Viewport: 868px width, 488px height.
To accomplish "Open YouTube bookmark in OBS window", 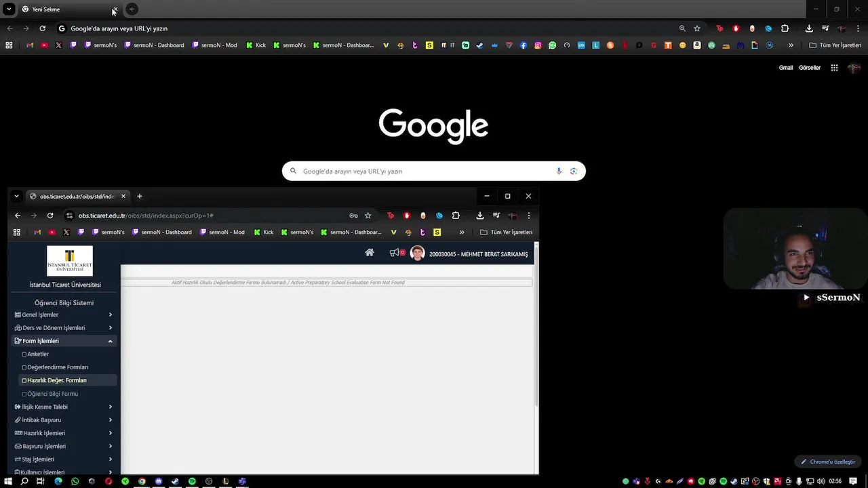I will [52, 232].
